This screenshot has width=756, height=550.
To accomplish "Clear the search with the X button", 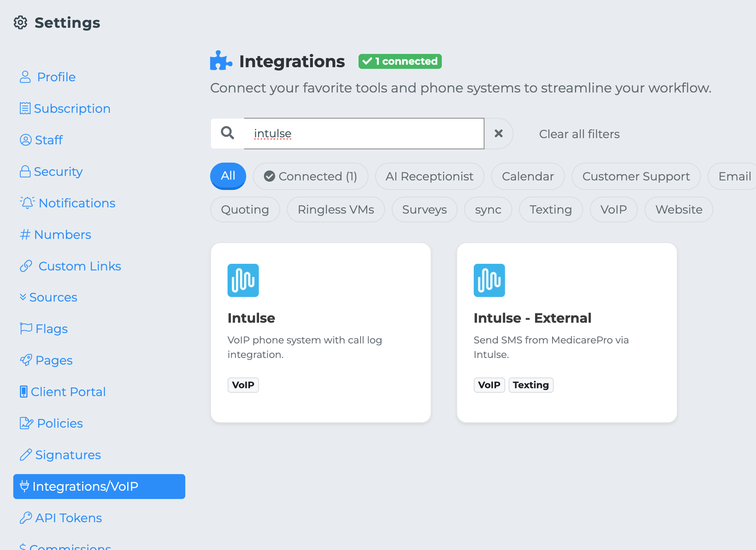I will coord(499,134).
